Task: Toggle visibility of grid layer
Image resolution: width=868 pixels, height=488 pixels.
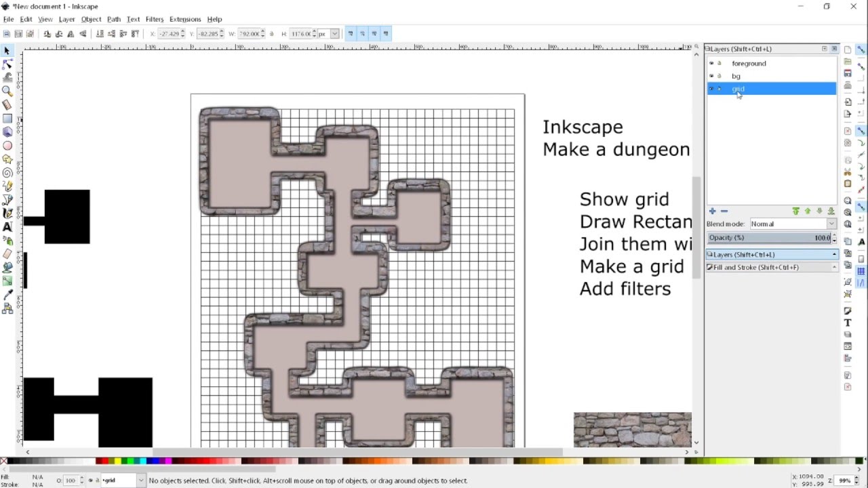Action: [711, 89]
